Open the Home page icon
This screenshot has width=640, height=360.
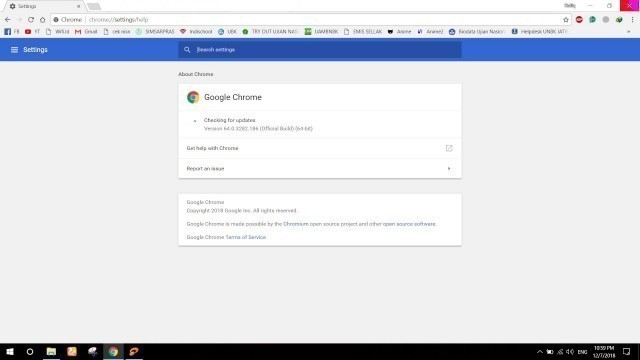pyautogui.click(x=42, y=20)
